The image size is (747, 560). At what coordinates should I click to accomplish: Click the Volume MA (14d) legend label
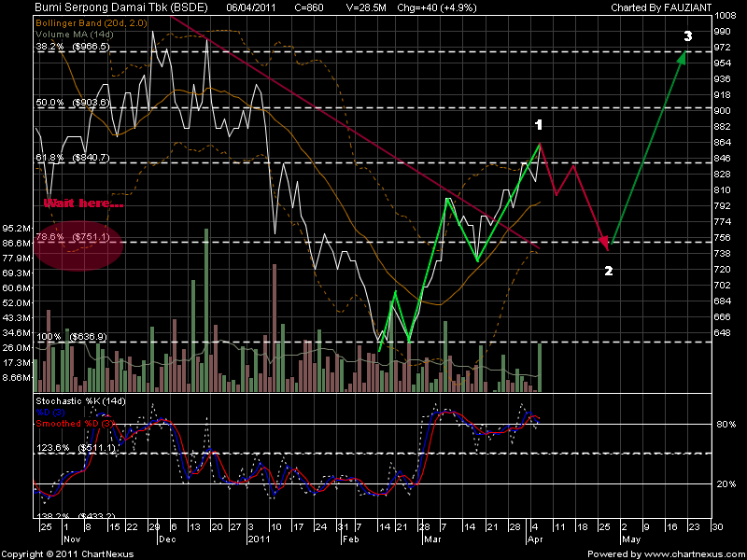tap(75, 35)
